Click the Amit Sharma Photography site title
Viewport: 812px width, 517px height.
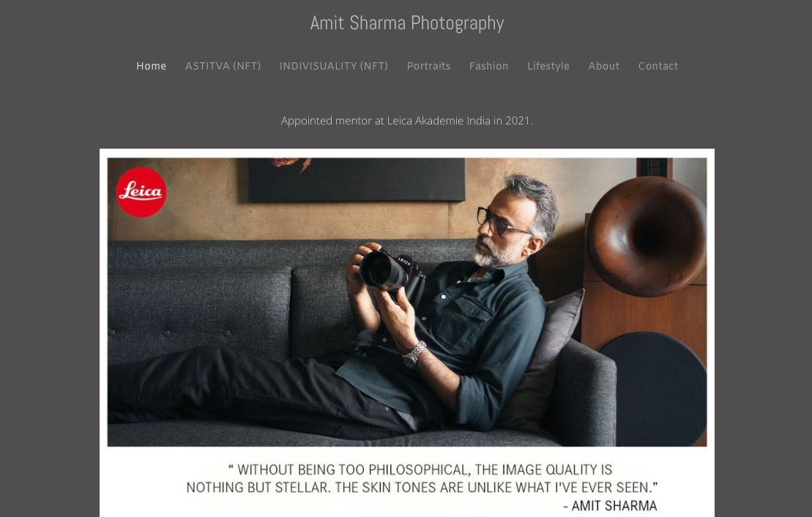pyautogui.click(x=407, y=23)
